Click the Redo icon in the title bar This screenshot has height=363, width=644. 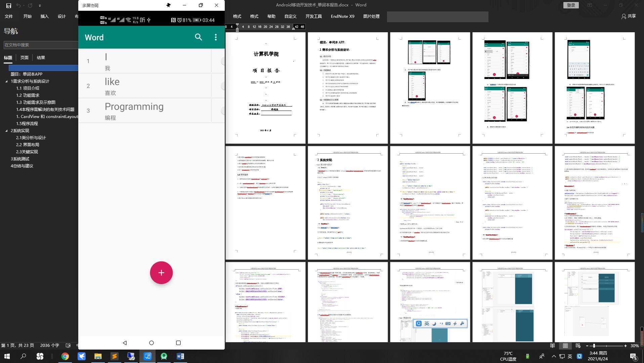(x=30, y=5)
